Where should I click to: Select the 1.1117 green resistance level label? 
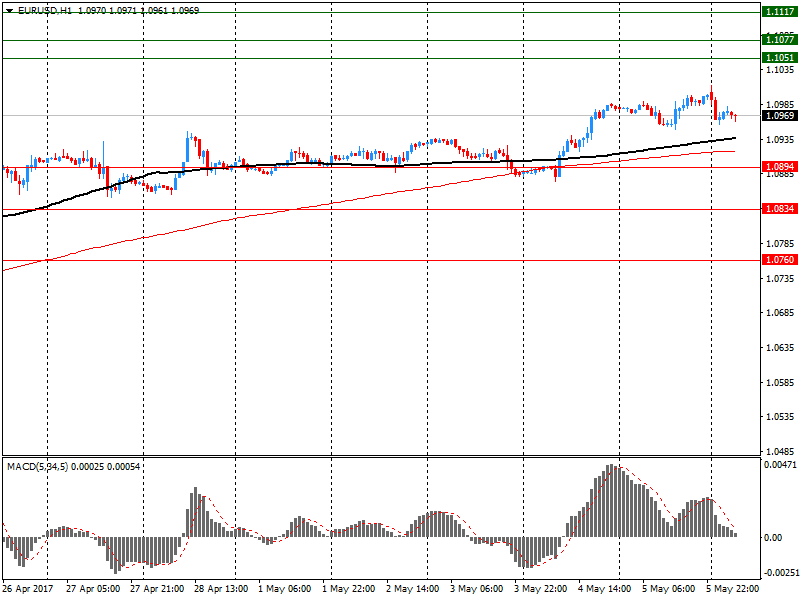(780, 12)
